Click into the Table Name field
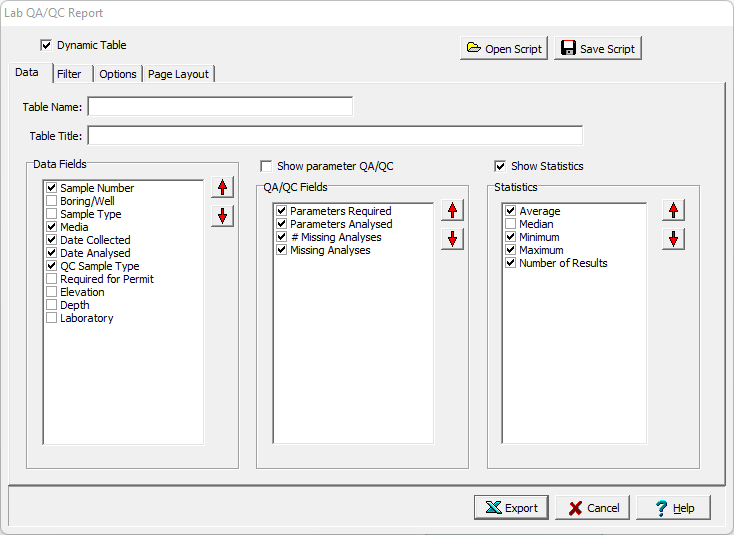The image size is (734, 535). 220,106
